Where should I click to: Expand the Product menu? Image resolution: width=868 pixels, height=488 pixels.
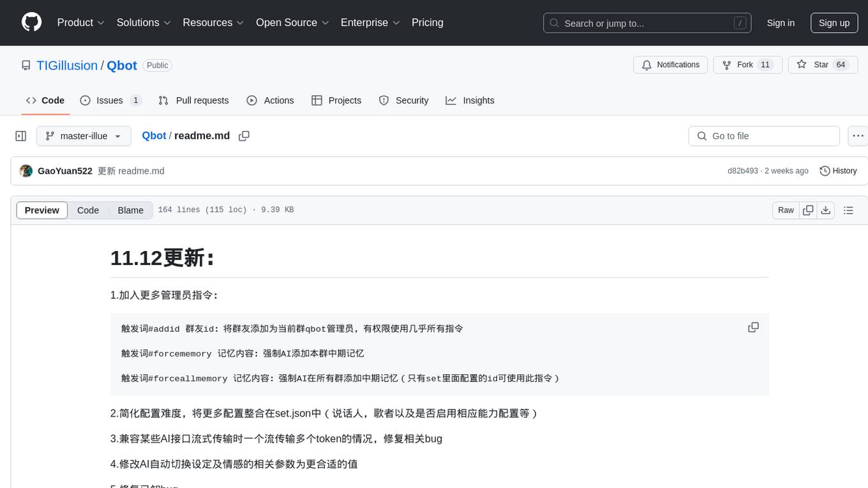coord(81,22)
